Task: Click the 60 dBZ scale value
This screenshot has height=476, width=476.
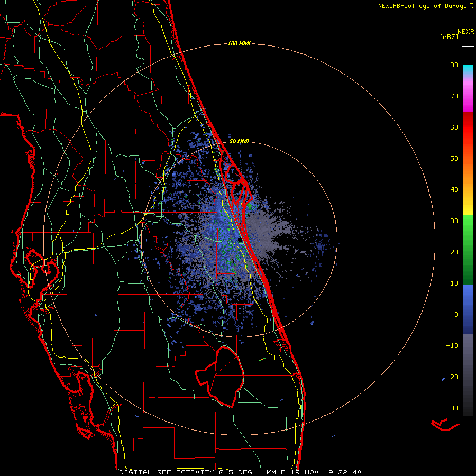Action: (x=454, y=127)
